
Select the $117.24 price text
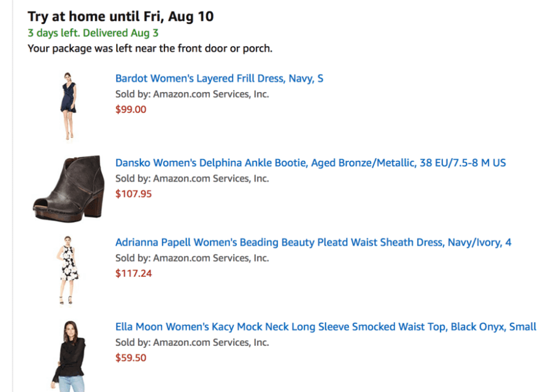click(134, 274)
